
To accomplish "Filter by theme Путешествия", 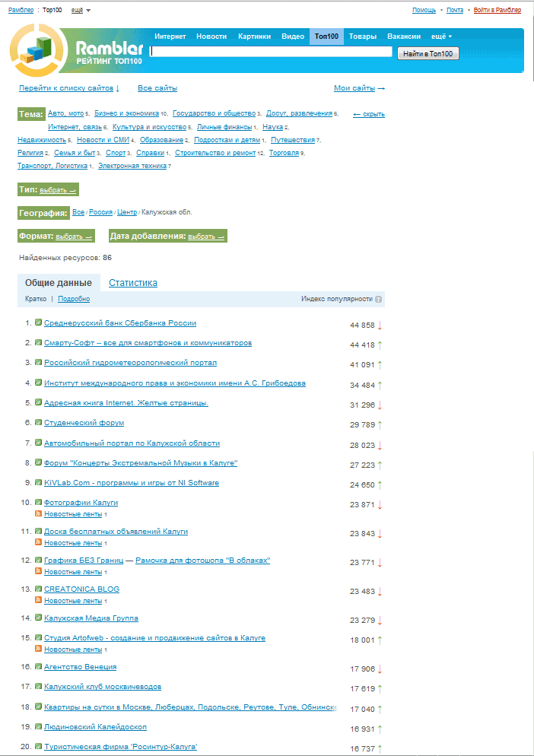I will click(294, 140).
